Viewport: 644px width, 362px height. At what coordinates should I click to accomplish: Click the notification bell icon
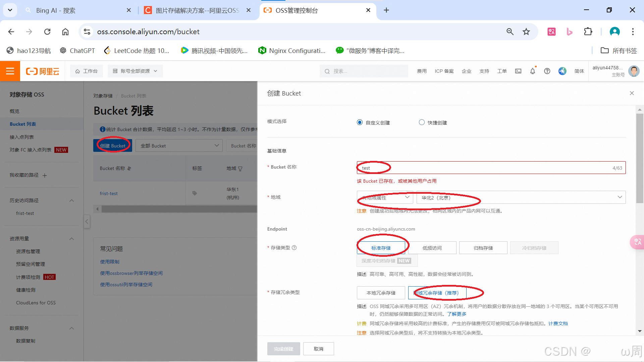click(533, 71)
